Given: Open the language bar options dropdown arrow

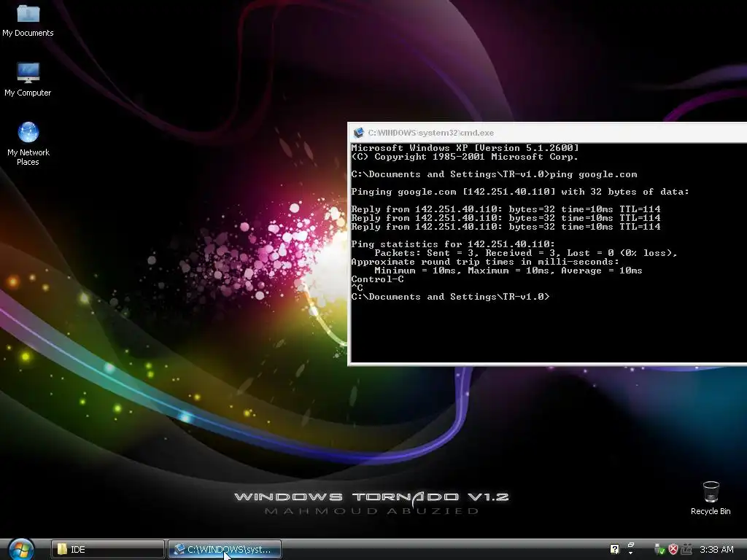Looking at the screenshot, I should [x=631, y=553].
